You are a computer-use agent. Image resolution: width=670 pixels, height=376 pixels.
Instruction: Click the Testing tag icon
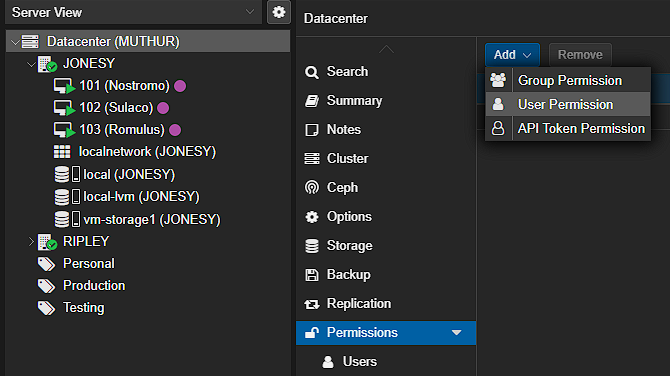click(x=46, y=308)
